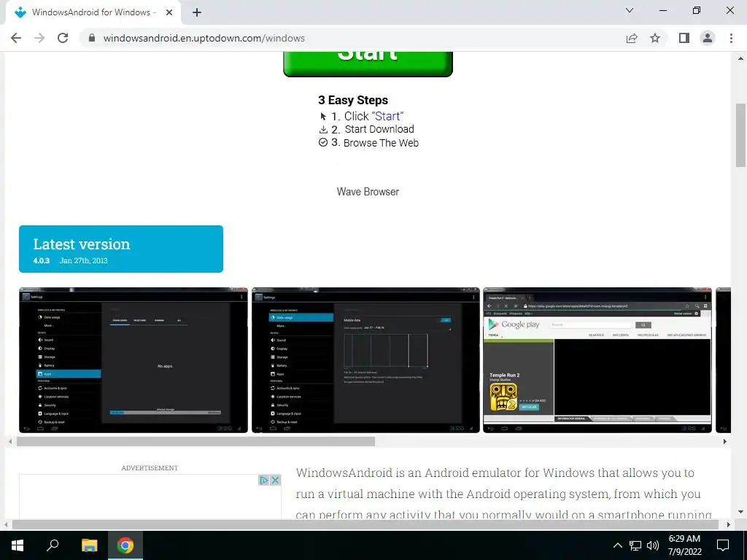Viewport: 747px width, 560px height.
Task: Click the page scroll down arrow
Action: click(x=740, y=513)
